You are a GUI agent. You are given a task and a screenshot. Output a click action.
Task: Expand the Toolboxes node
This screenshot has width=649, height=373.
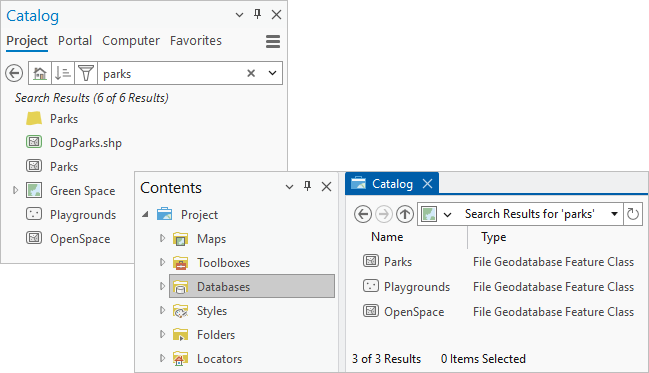(162, 262)
